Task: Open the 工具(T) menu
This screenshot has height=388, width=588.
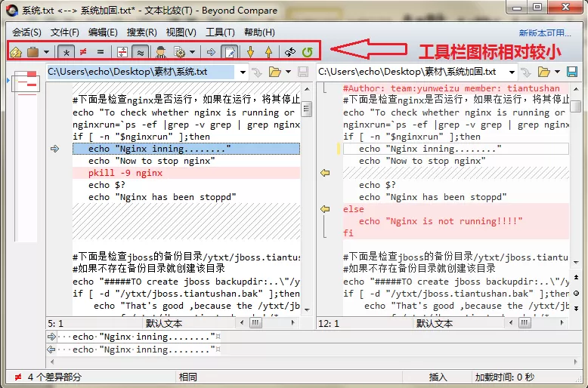Action: pyautogui.click(x=220, y=32)
